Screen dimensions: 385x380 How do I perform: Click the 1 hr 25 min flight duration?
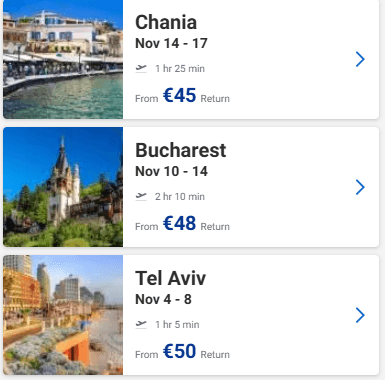coord(180,69)
